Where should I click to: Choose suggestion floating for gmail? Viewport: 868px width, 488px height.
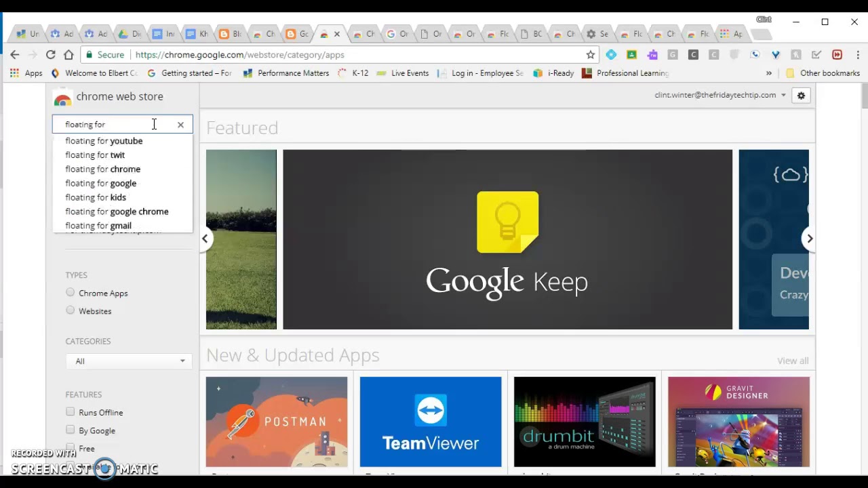[x=123, y=226]
